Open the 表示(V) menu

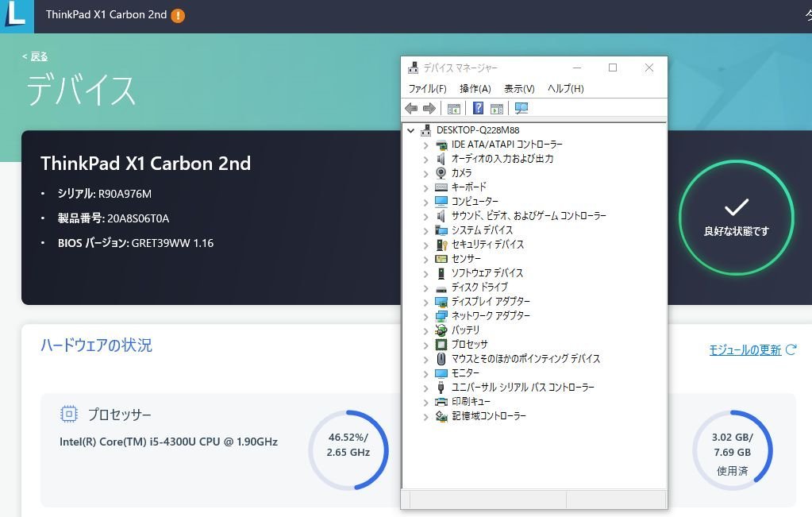519,89
